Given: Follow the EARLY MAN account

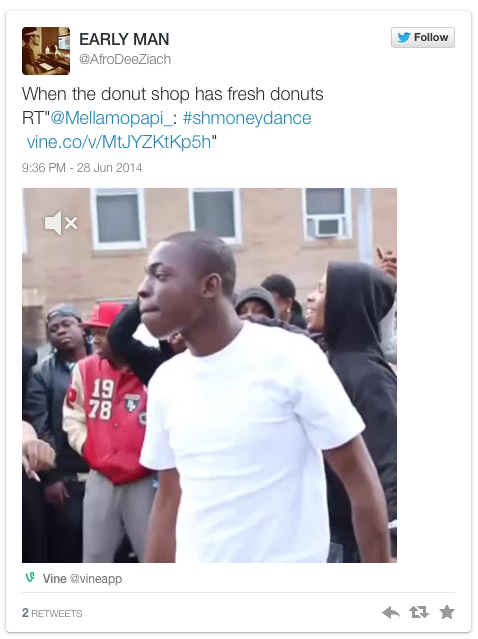Looking at the screenshot, I should [x=423, y=37].
